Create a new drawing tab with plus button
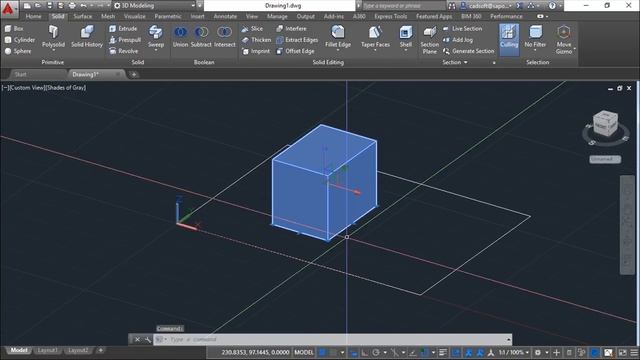The image size is (640, 360). [x=133, y=74]
